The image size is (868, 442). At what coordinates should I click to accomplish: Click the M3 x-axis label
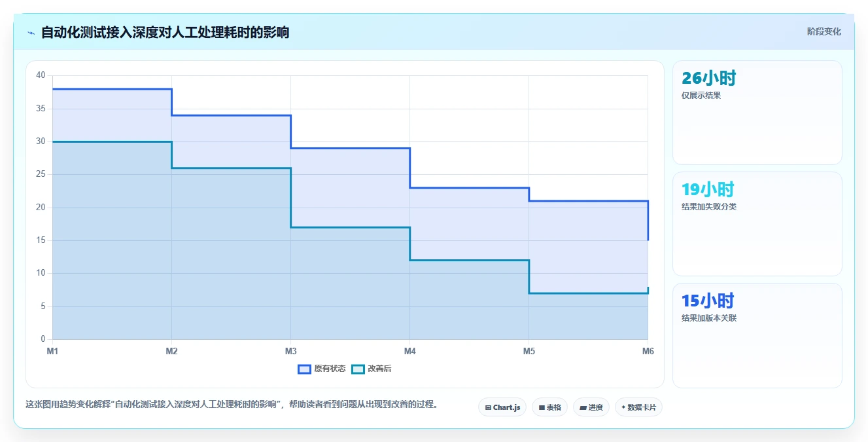click(290, 352)
